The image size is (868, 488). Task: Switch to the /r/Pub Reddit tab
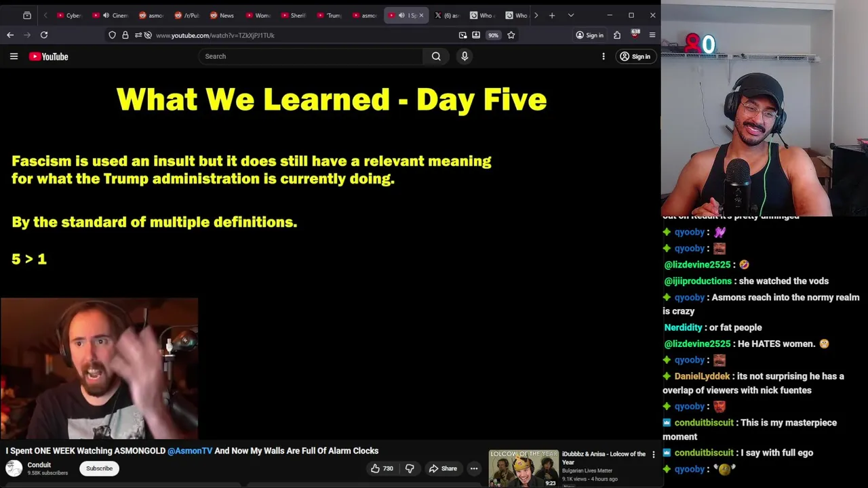(x=186, y=15)
